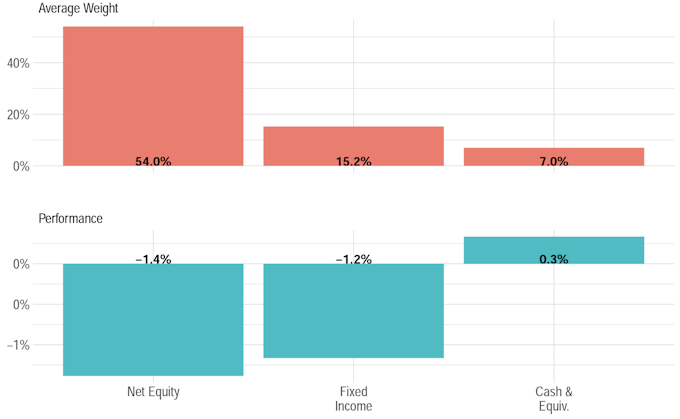
Task: Select the teal Net Equity performance bar
Action: click(153, 320)
